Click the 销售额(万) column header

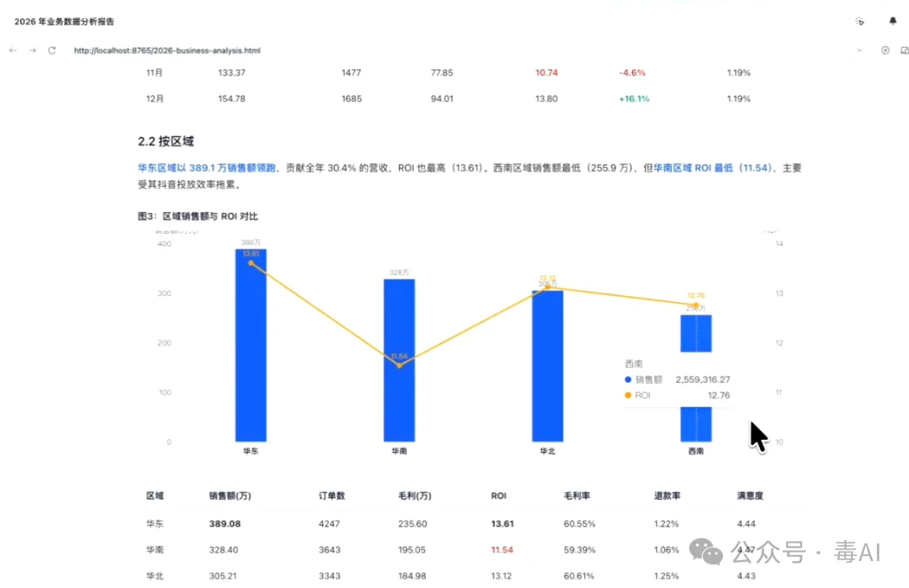point(230,496)
